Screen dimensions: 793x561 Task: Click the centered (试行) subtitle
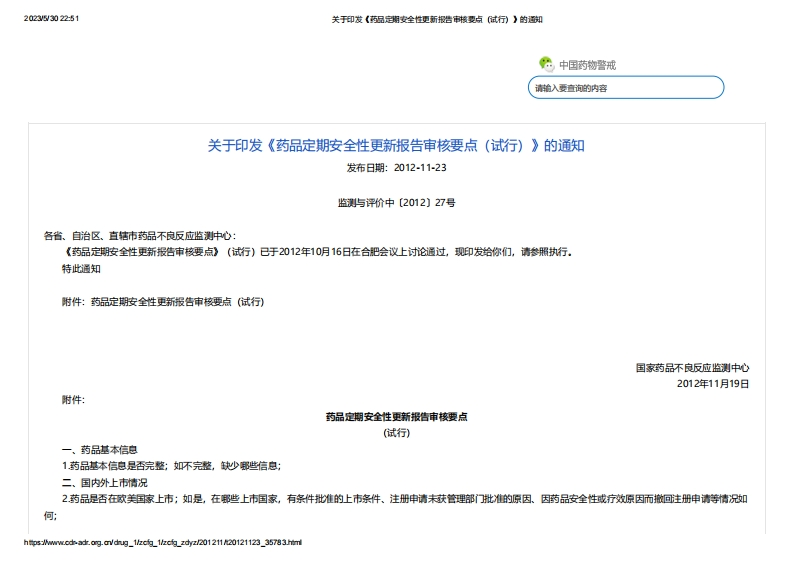(x=396, y=432)
